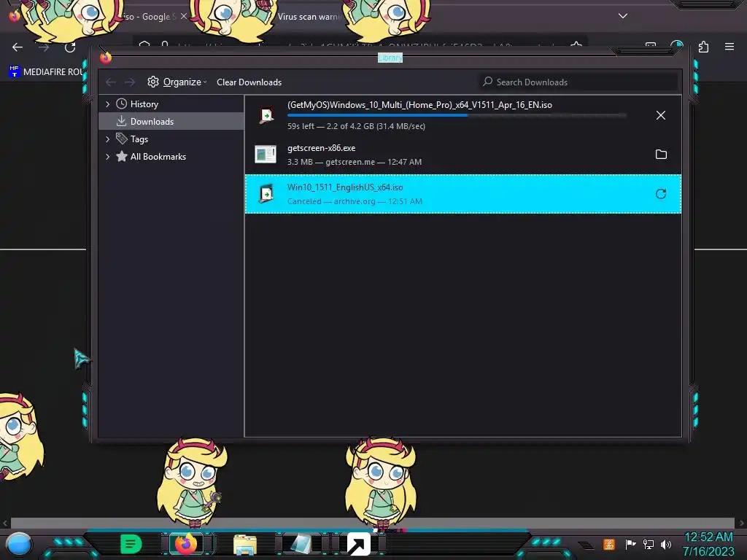
Task: Open the list all tabs dropdown in Firefox
Action: pyautogui.click(x=623, y=16)
